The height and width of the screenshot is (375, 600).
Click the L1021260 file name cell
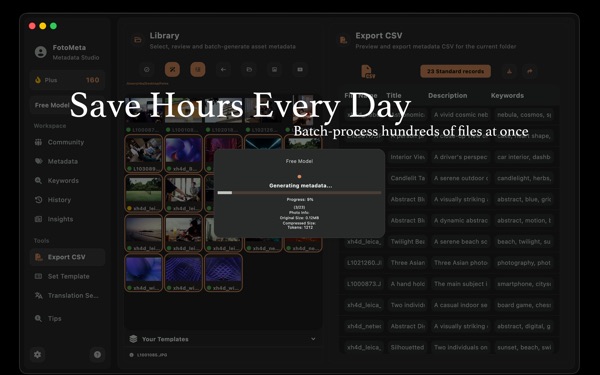[364, 263]
